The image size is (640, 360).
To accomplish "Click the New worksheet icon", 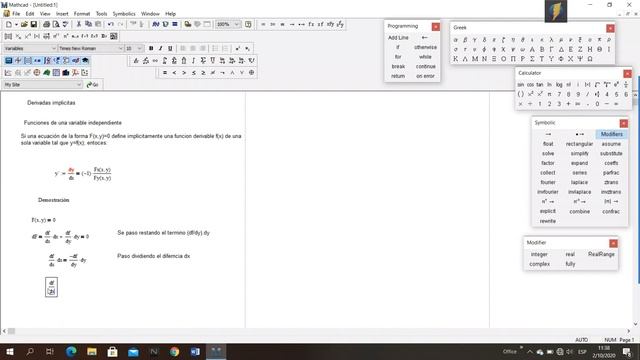I will click(x=9, y=24).
